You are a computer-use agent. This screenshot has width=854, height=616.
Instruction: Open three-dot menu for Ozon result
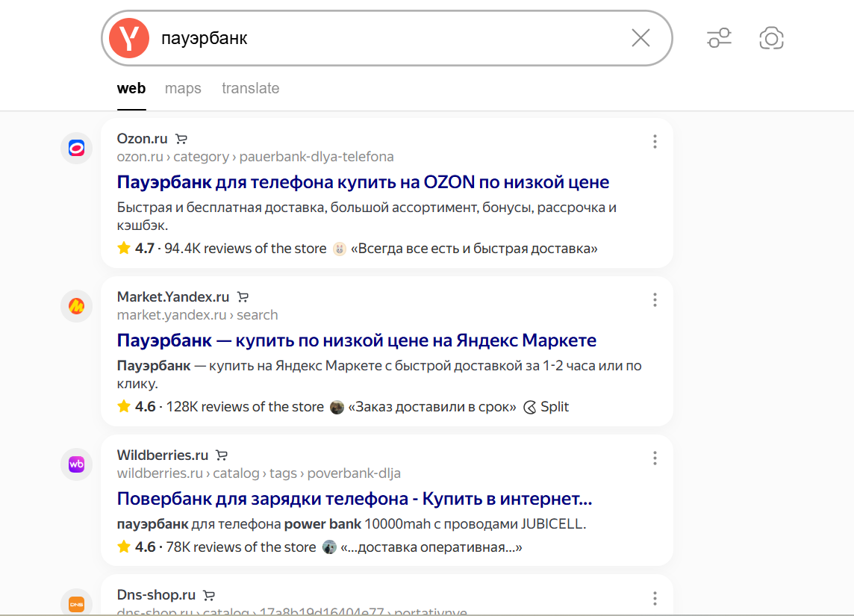(655, 142)
